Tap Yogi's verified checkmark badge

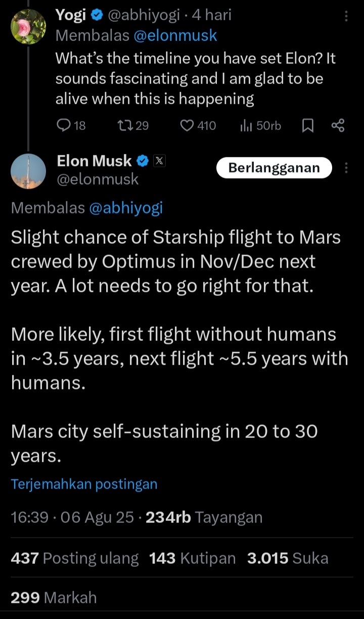(97, 16)
